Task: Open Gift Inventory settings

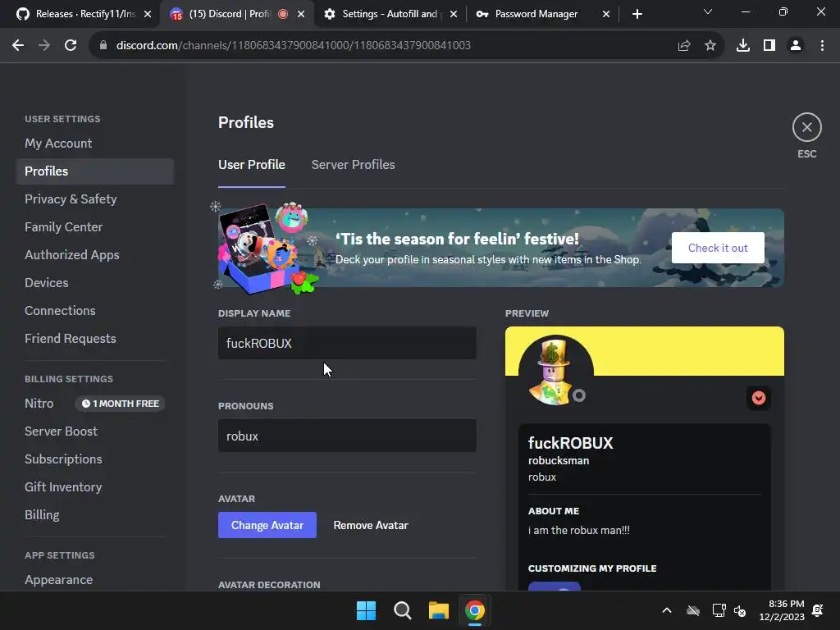Action: [x=95, y=487]
